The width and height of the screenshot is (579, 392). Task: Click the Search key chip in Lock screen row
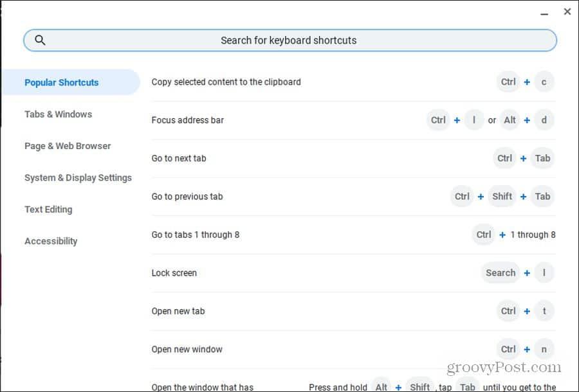pos(501,273)
